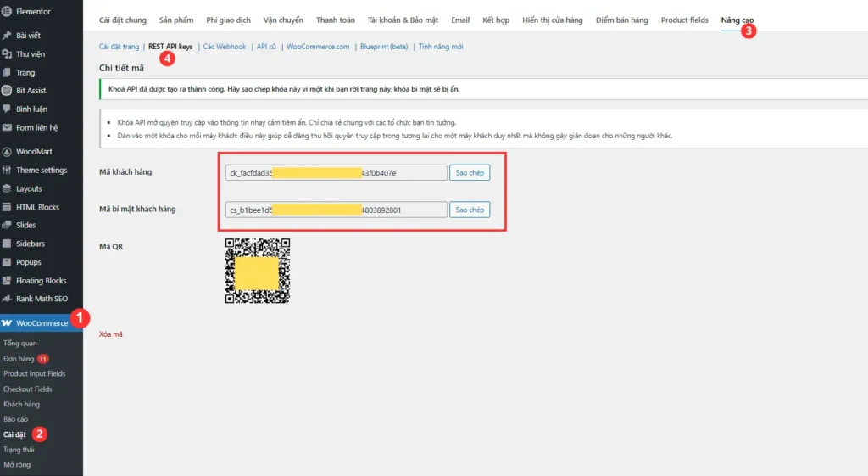Open Tổng quan submenu item
Viewport: 868px width, 476px height.
(20, 344)
